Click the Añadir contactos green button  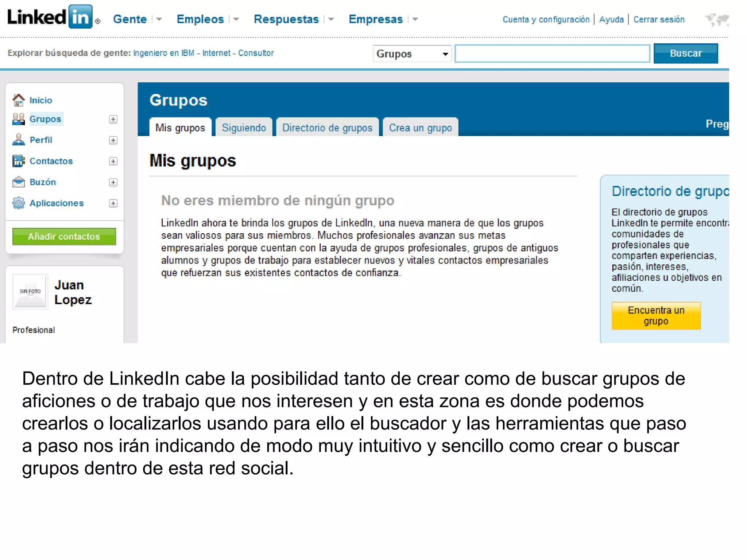click(64, 236)
